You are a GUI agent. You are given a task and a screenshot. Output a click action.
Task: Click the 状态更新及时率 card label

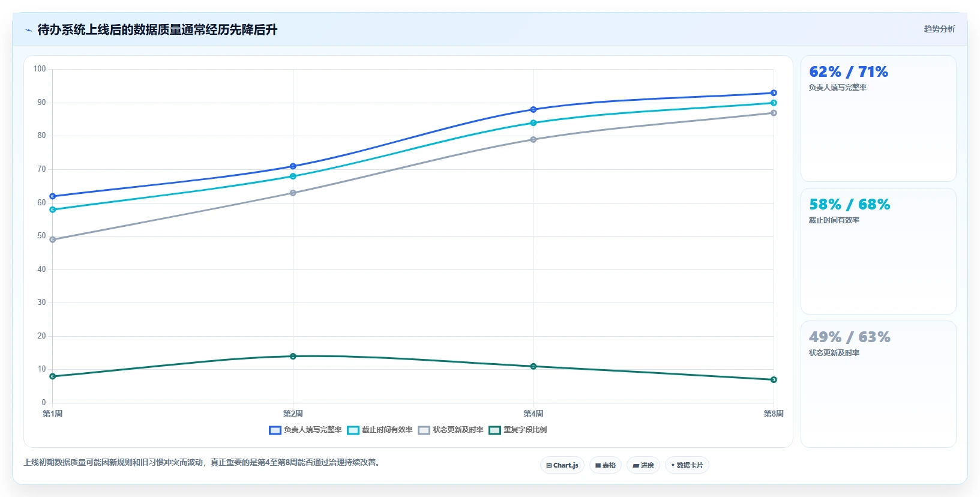click(834, 353)
